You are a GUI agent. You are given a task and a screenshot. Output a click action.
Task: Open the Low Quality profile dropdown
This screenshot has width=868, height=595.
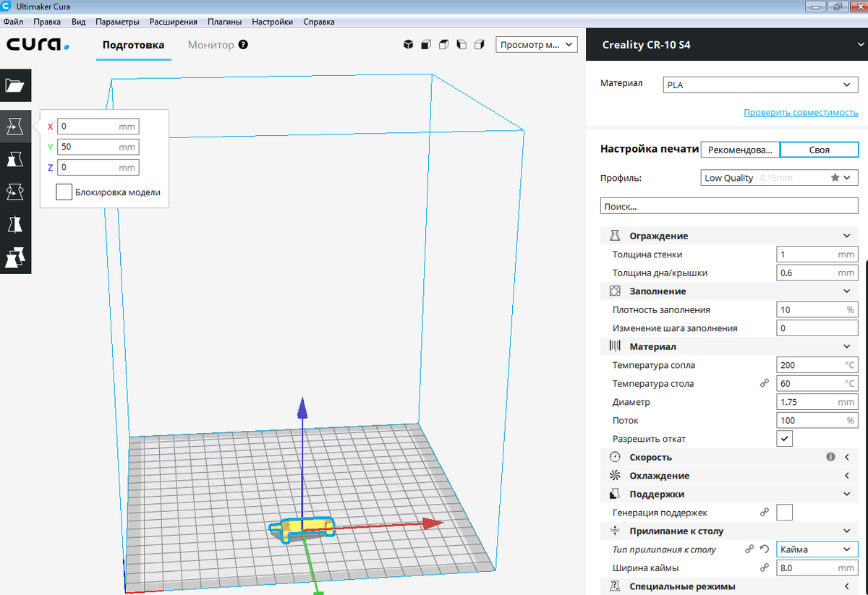[x=780, y=178]
